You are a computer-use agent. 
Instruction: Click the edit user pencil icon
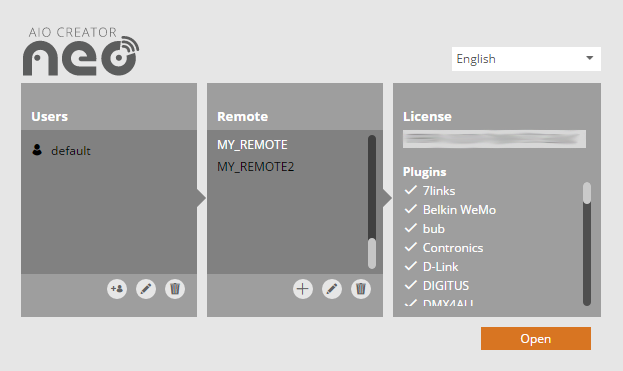click(146, 289)
